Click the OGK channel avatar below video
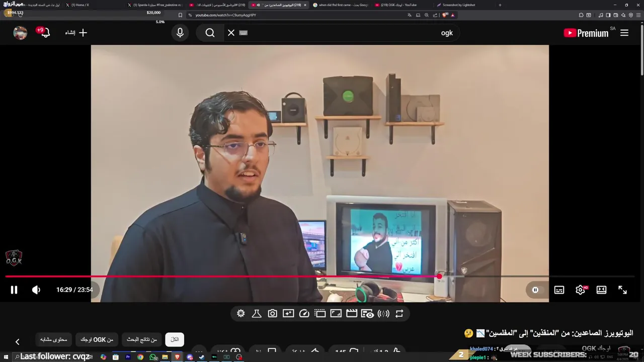 tap(624, 349)
